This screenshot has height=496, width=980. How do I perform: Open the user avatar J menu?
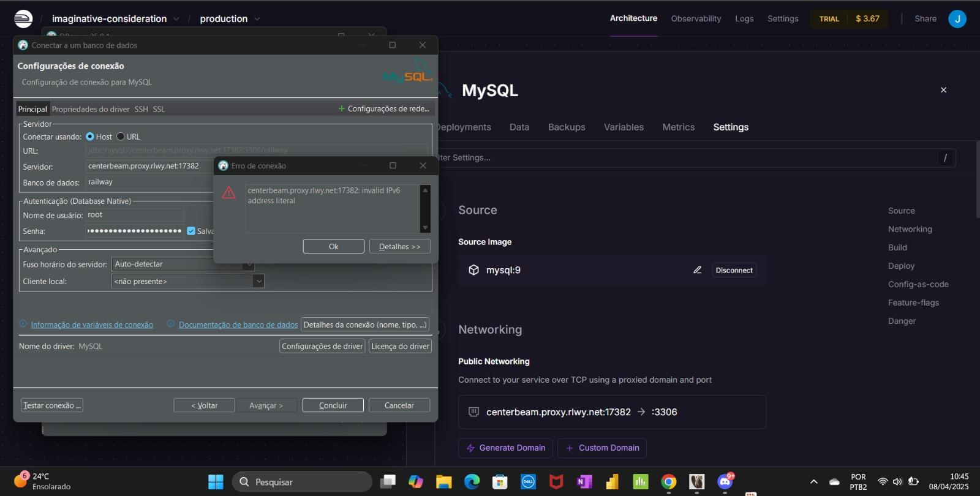coord(957,19)
